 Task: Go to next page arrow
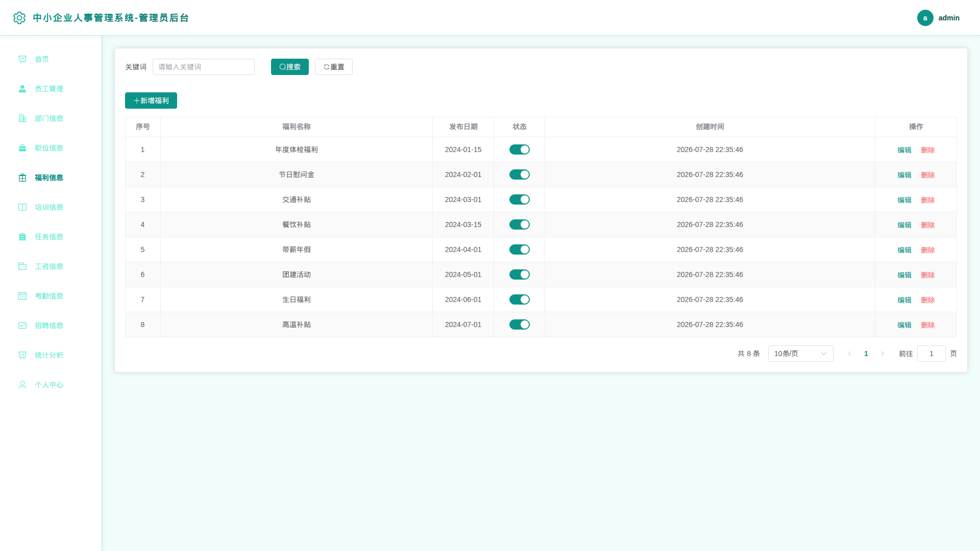883,354
